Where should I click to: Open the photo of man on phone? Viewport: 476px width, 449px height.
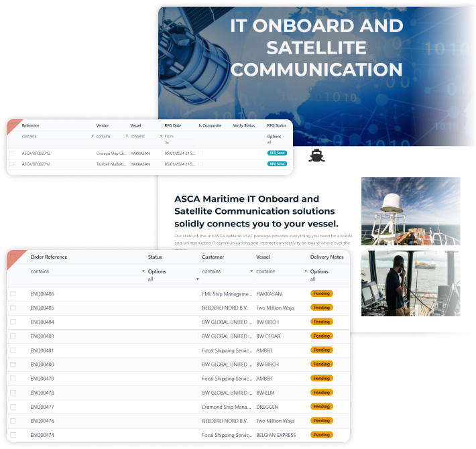[410, 283]
